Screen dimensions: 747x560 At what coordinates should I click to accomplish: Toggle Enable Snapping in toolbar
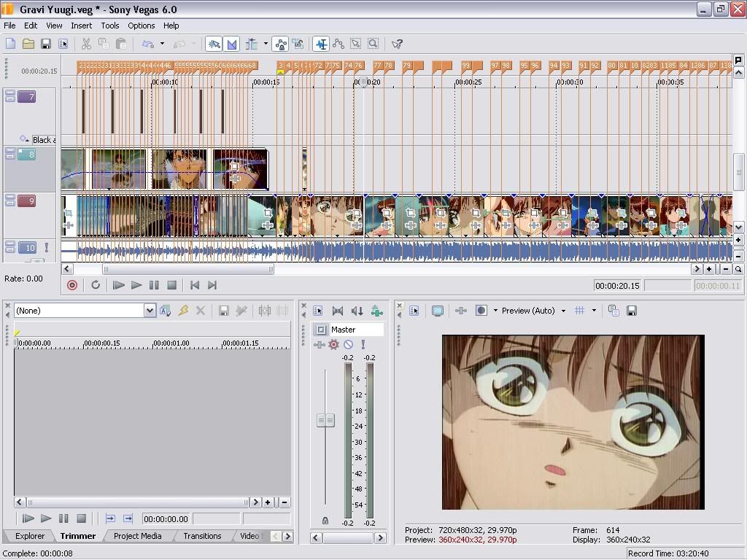214,44
